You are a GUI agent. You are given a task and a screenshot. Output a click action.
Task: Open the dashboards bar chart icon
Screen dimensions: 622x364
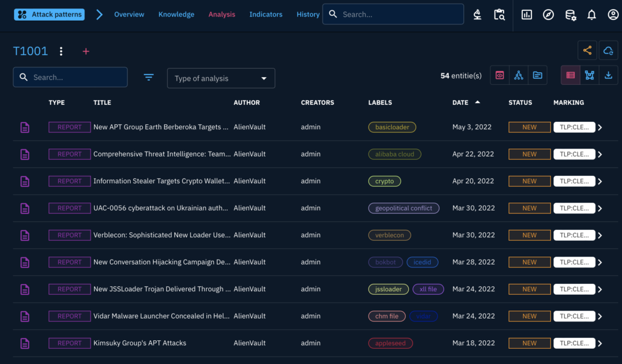[x=527, y=15]
